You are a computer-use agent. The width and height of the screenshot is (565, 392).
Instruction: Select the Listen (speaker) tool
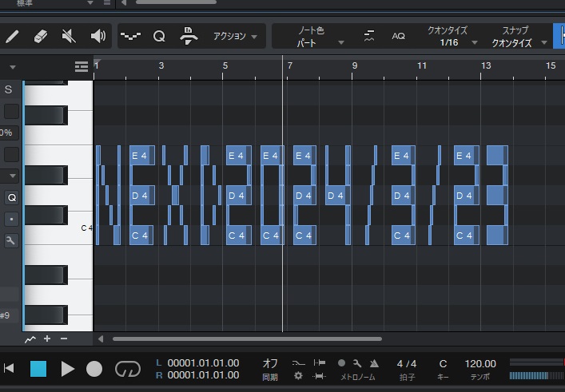coord(97,37)
